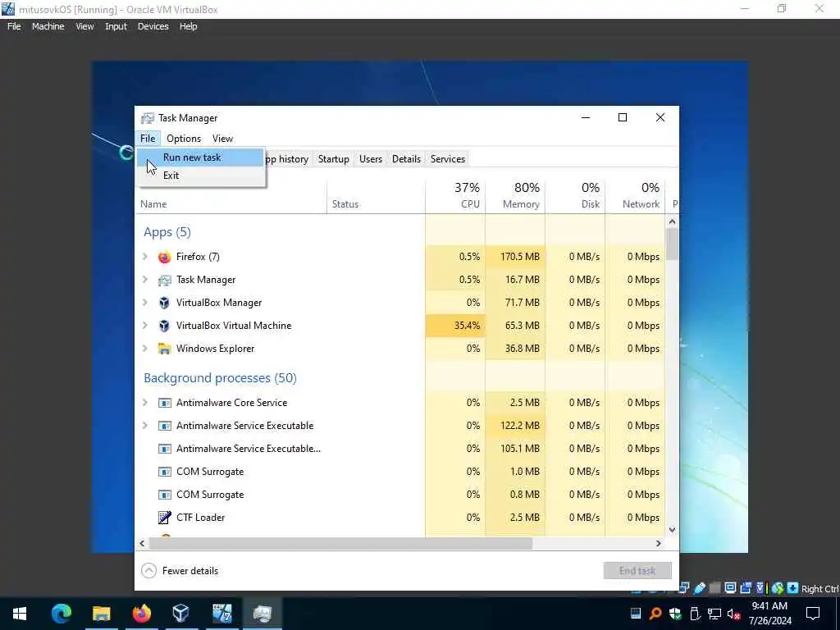The width and height of the screenshot is (840, 630).
Task: Click the CTF Loader pen icon
Action: (164, 518)
